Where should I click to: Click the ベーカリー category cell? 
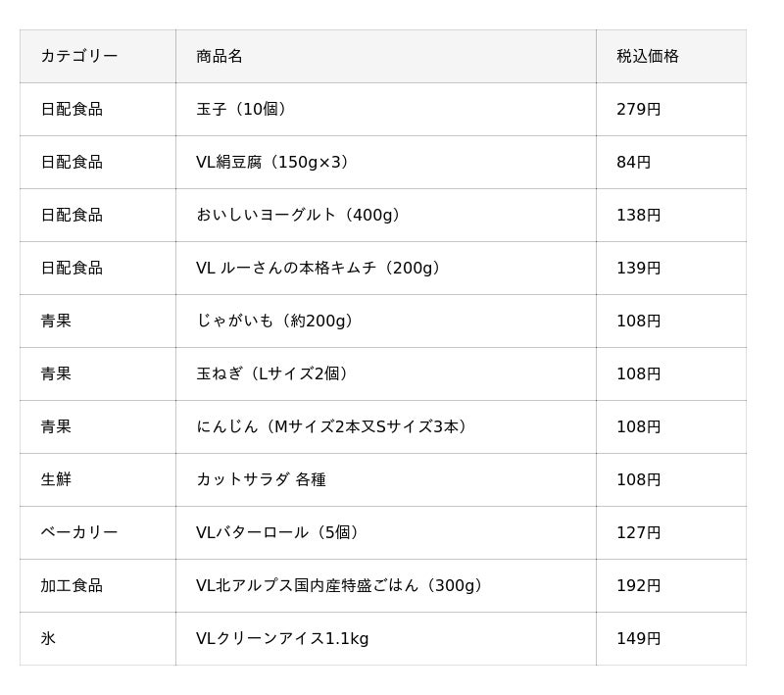[x=98, y=533]
